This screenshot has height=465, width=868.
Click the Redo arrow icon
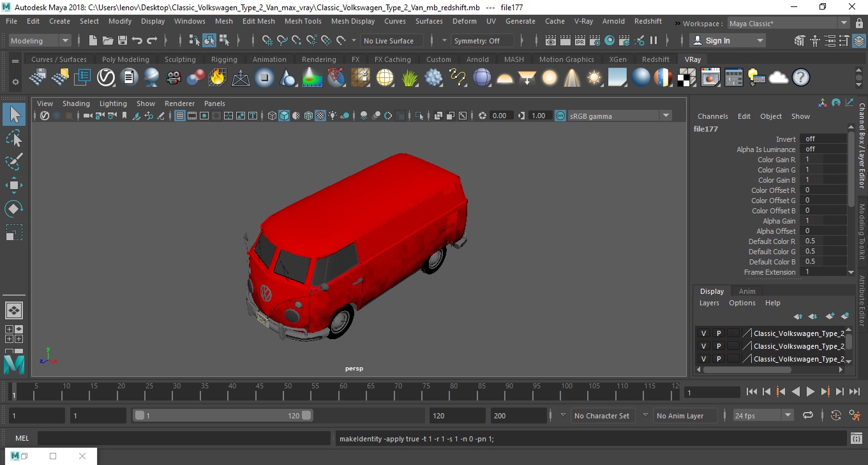(152, 40)
